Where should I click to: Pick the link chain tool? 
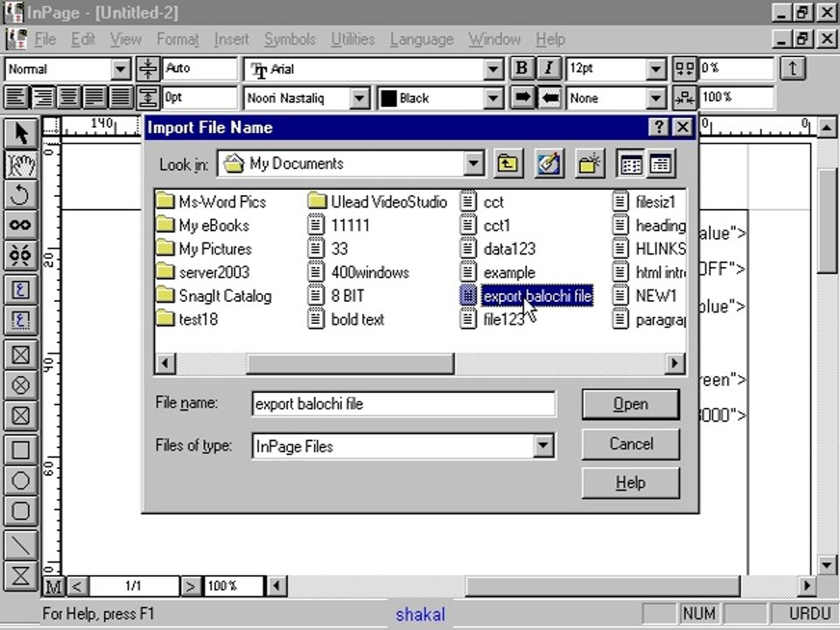tap(20, 225)
